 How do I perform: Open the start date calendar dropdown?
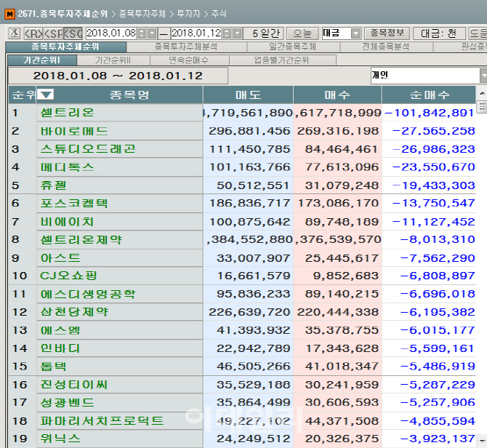coord(152,33)
